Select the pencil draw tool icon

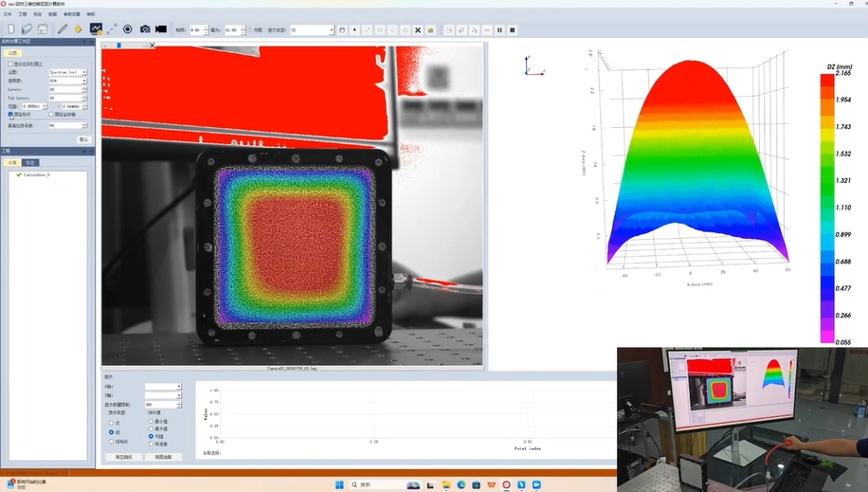pyautogui.click(x=63, y=29)
